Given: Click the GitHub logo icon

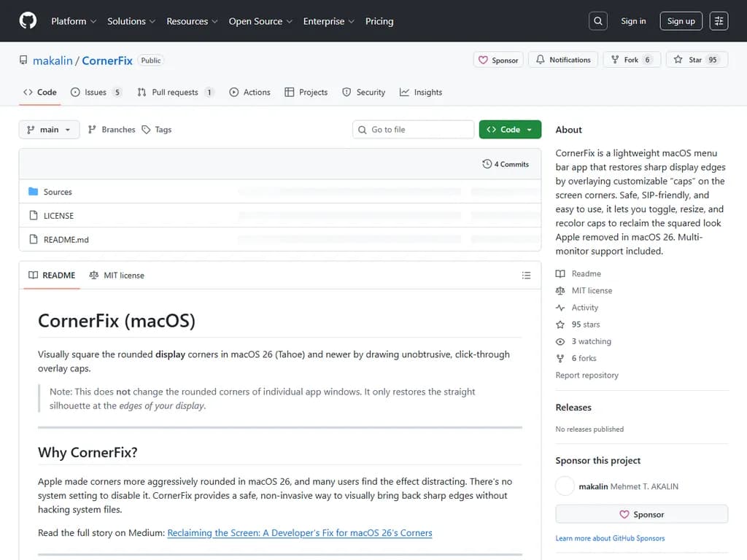Looking at the screenshot, I should click(28, 21).
